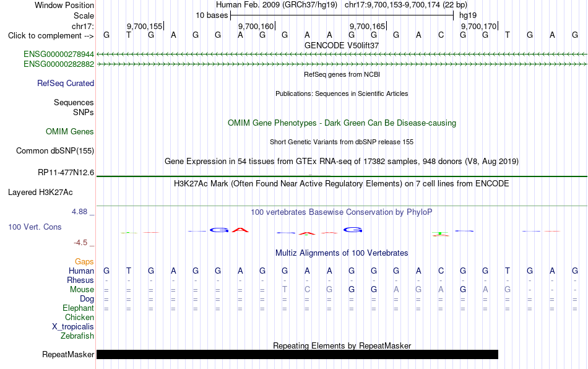Click the ENSG00000282882 right-pointing arrow track line

[x=342, y=64]
